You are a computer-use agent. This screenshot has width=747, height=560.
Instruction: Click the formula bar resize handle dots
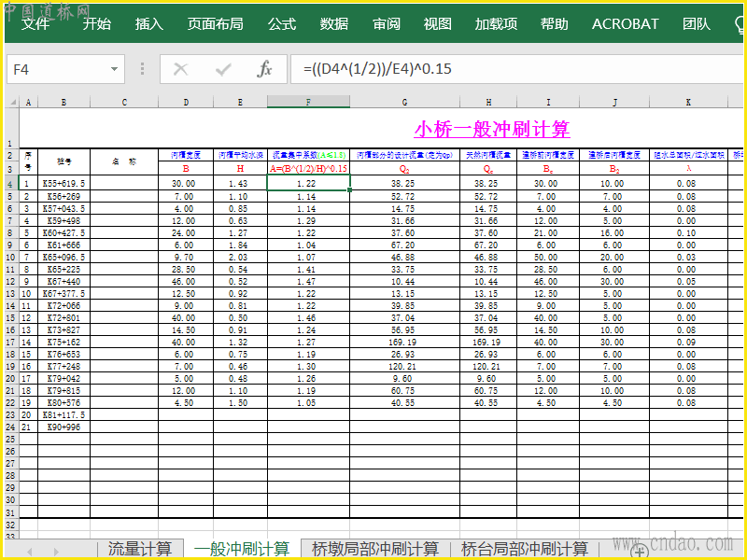tap(142, 69)
